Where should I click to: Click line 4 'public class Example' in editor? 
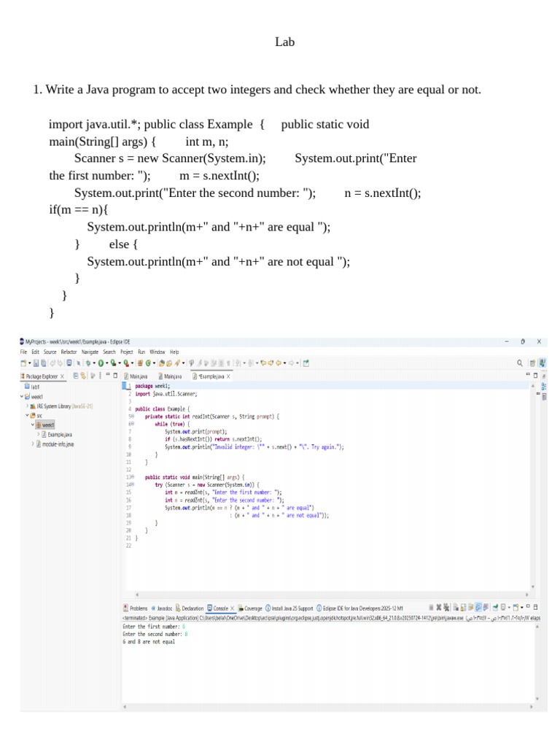coord(162,409)
